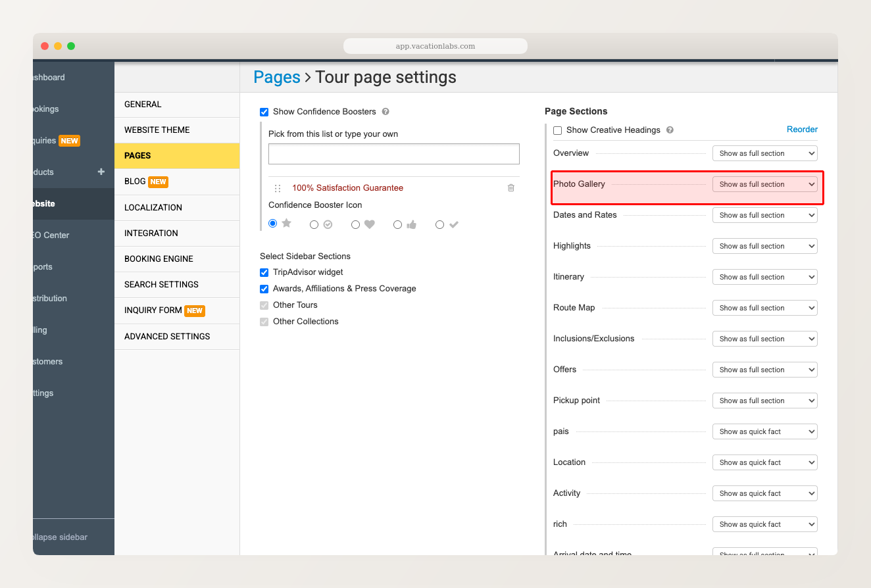Select the thumbs-up confidence booster icon
The height and width of the screenshot is (588, 871).
click(397, 224)
